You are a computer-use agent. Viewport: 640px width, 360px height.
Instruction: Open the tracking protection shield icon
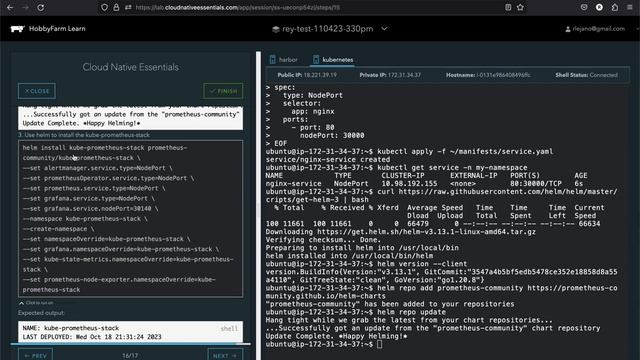click(104, 7)
